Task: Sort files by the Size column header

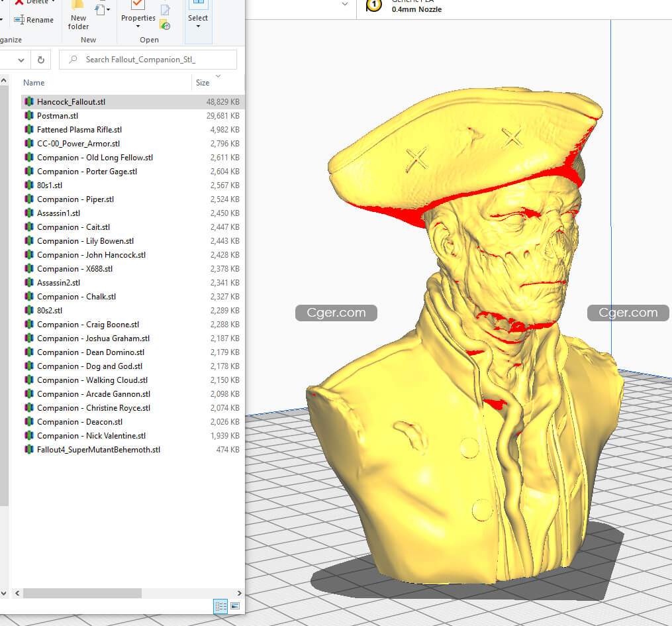Action: [203, 83]
